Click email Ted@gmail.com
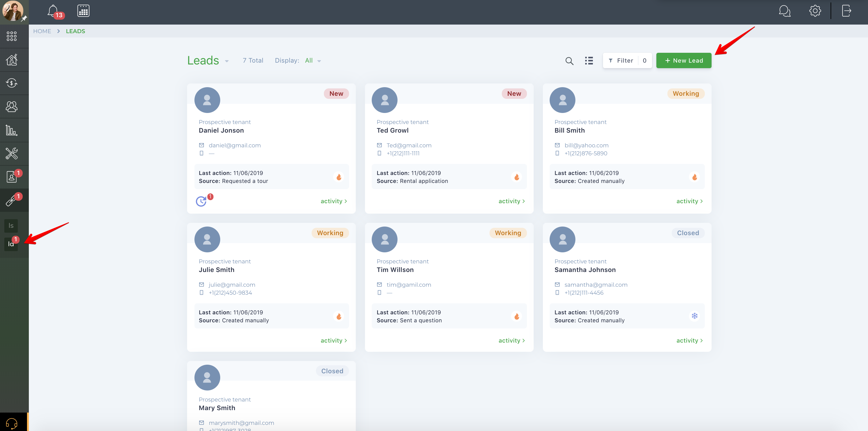The height and width of the screenshot is (431, 868). (409, 145)
